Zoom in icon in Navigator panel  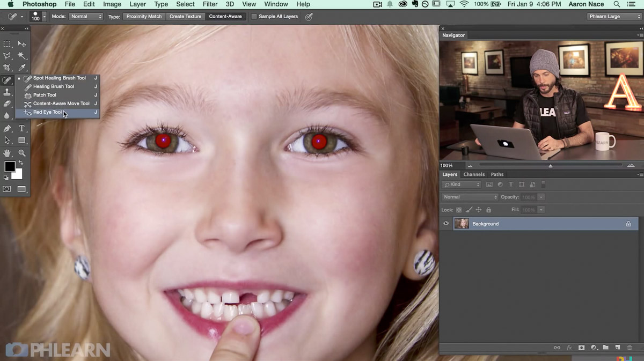coord(631,165)
